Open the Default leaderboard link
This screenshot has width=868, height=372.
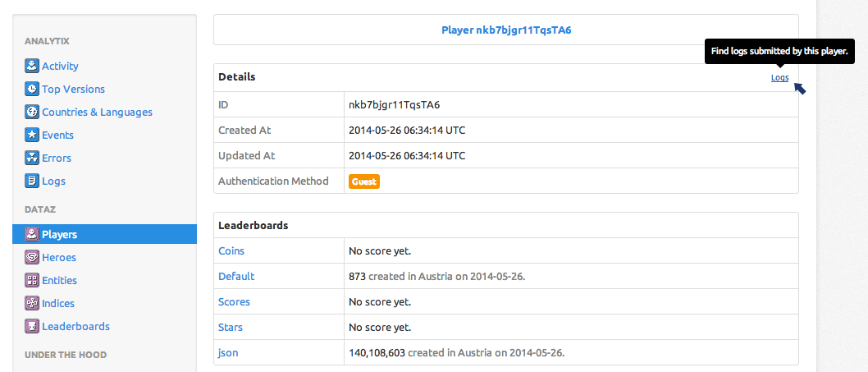236,277
